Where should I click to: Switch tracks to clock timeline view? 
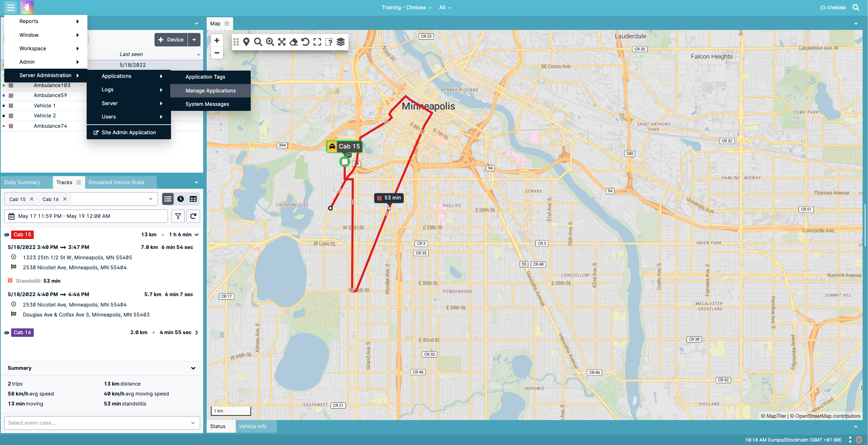point(181,199)
